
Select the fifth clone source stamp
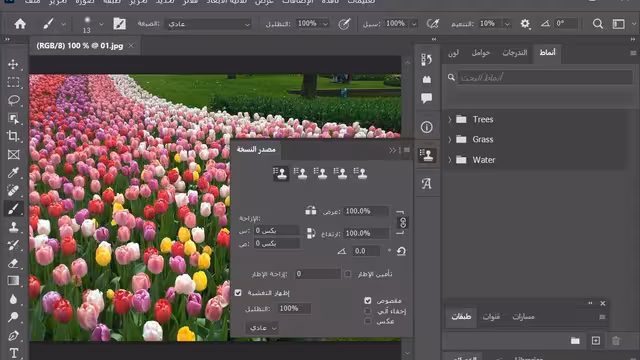360,173
